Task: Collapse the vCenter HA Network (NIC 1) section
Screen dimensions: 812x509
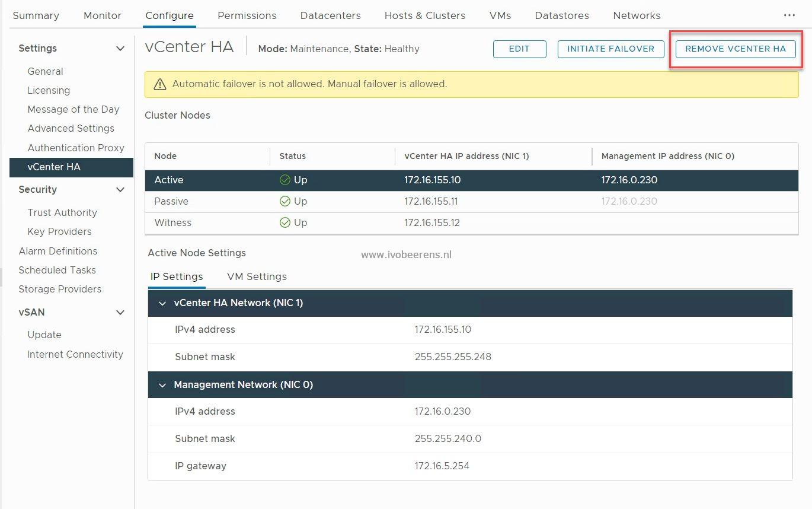Action: click(x=162, y=303)
